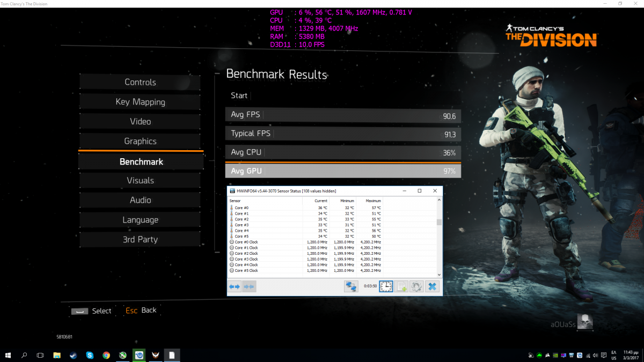Click the Minimum column header
This screenshot has height=362, width=644.
click(347, 201)
